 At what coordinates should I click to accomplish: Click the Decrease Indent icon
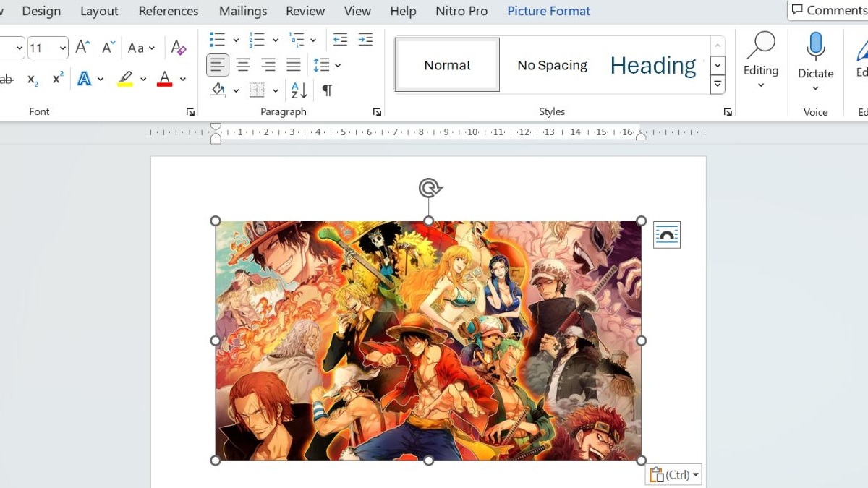[x=340, y=39]
